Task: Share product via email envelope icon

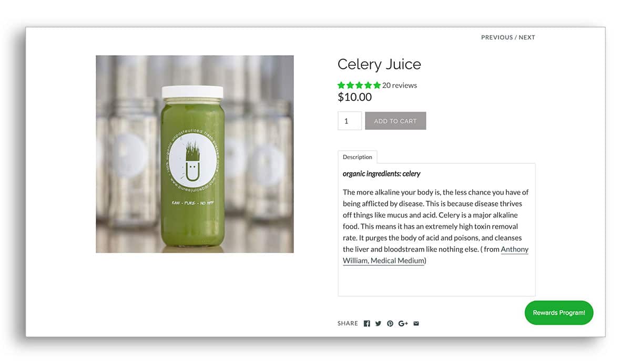Action: (416, 324)
